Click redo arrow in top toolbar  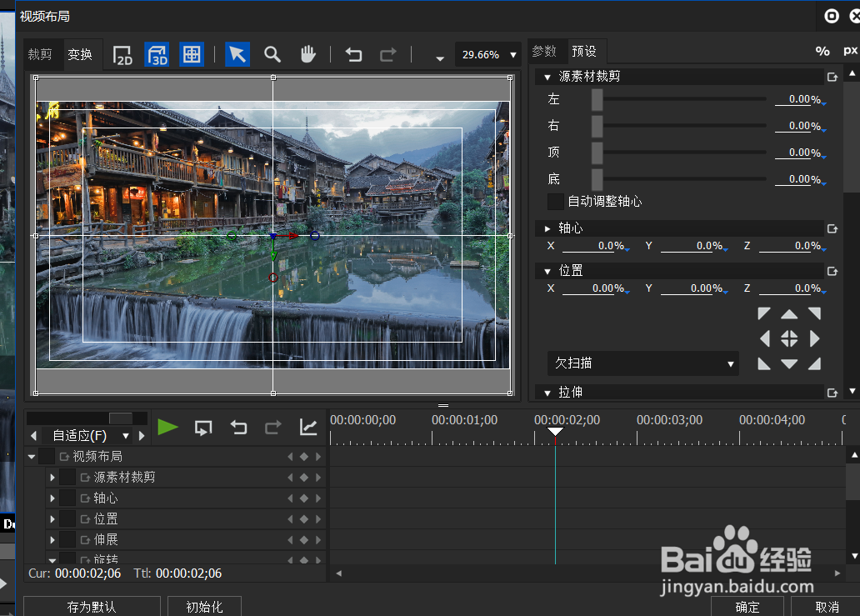388,55
